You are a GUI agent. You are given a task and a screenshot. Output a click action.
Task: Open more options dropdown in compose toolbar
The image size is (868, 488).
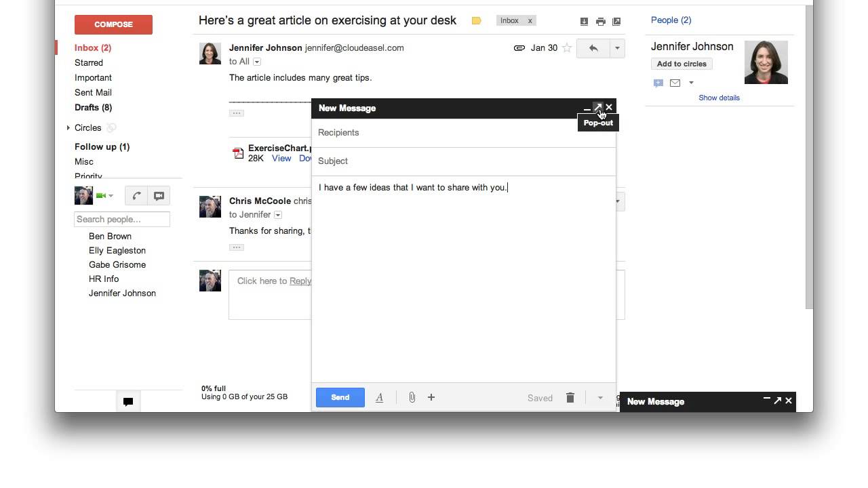[600, 398]
